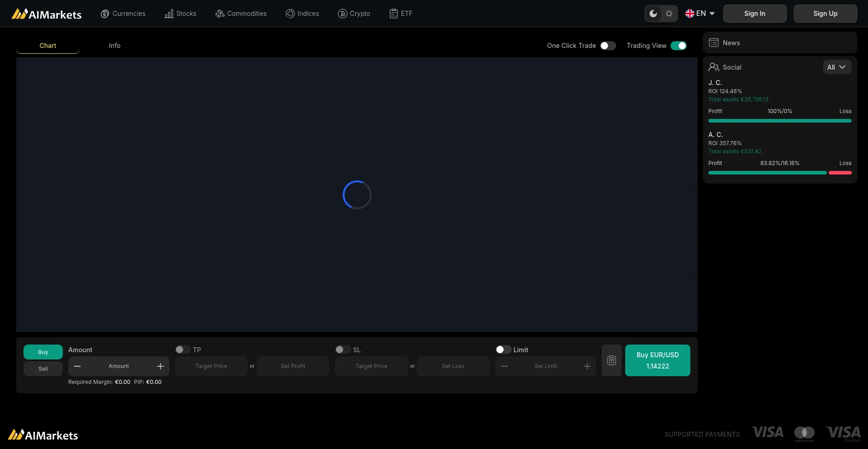Open the EN language dropdown arrow

[x=712, y=14]
